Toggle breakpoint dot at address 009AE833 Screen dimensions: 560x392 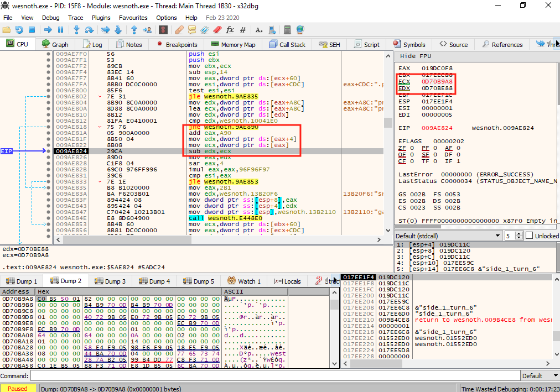pos(48,181)
